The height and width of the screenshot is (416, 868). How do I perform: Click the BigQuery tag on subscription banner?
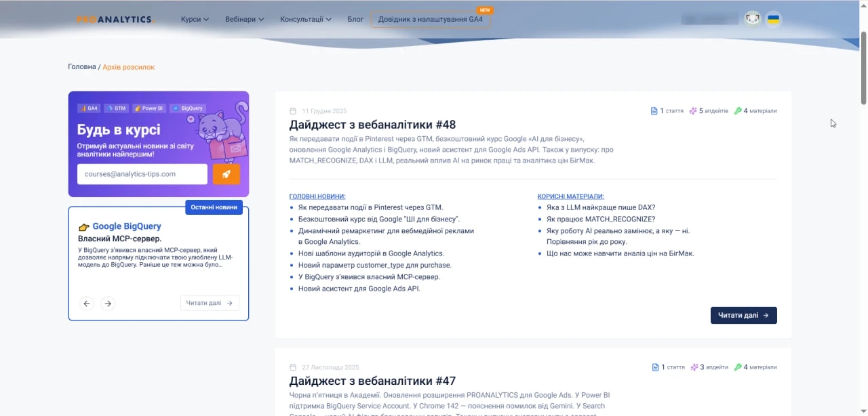coord(188,108)
